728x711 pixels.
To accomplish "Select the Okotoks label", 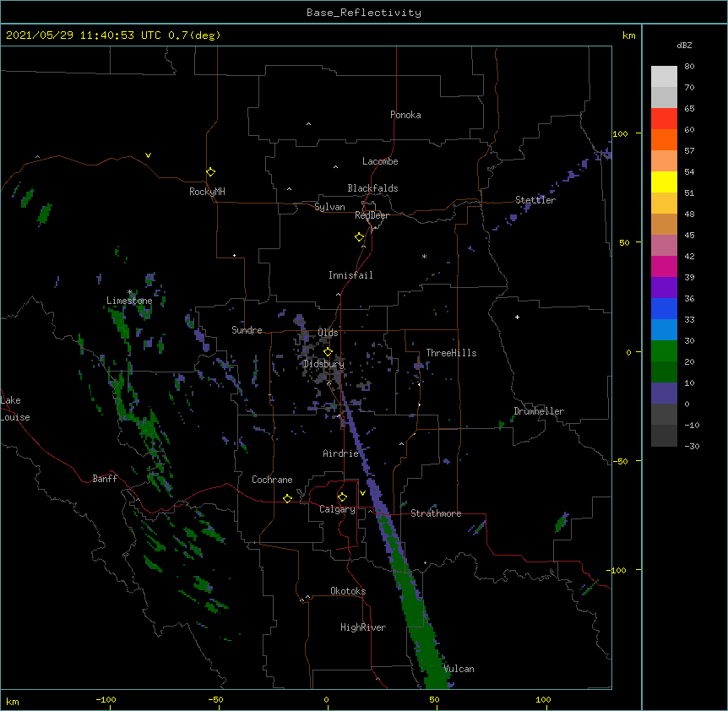I will coord(348,591).
